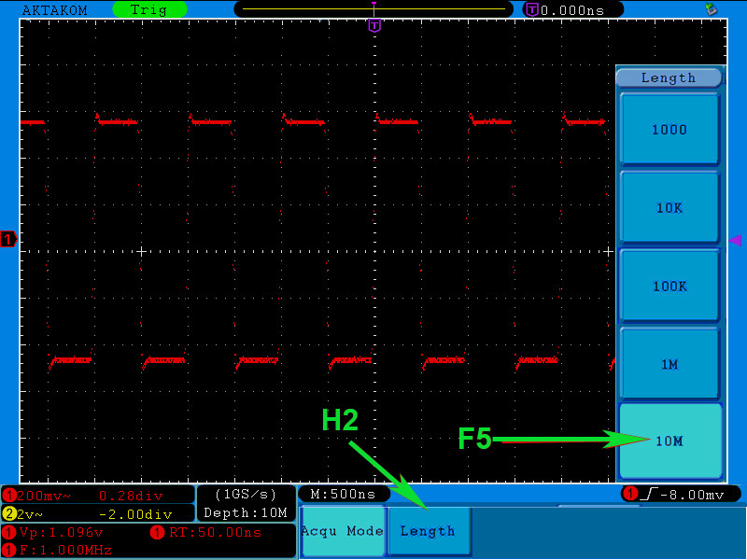The height and width of the screenshot is (560, 747).
Task: Click the yellow channel 2 indicator icon
Action: [9, 514]
